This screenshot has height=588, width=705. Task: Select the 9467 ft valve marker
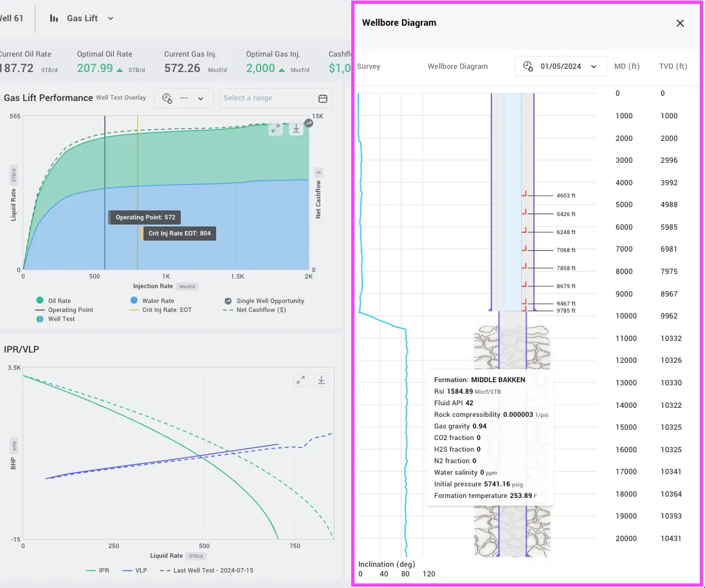pyautogui.click(x=524, y=302)
